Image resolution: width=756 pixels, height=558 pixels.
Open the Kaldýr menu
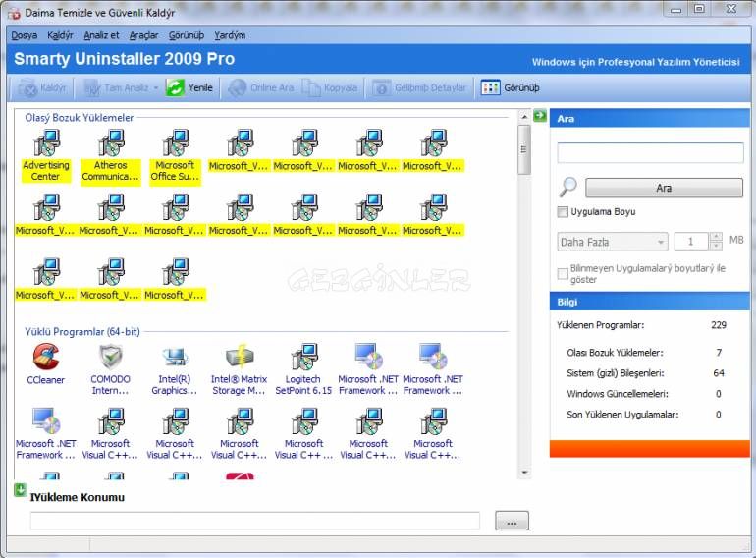(x=60, y=35)
